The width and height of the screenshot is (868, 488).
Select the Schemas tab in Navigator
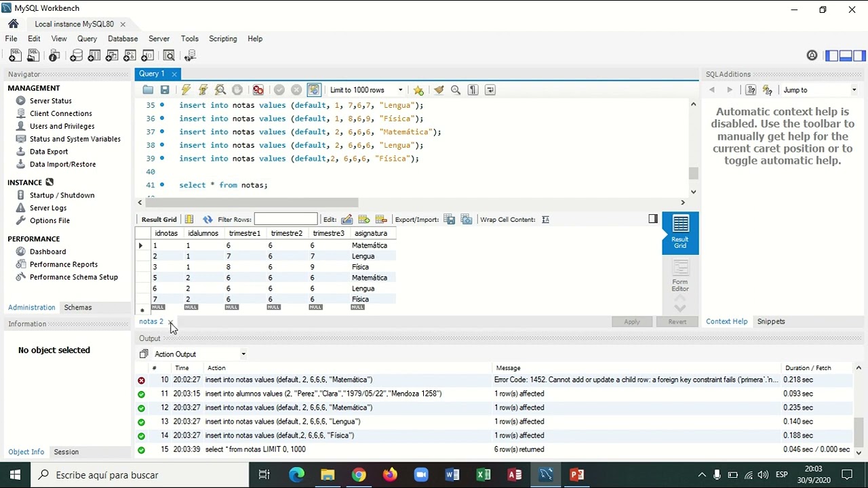[x=77, y=307]
